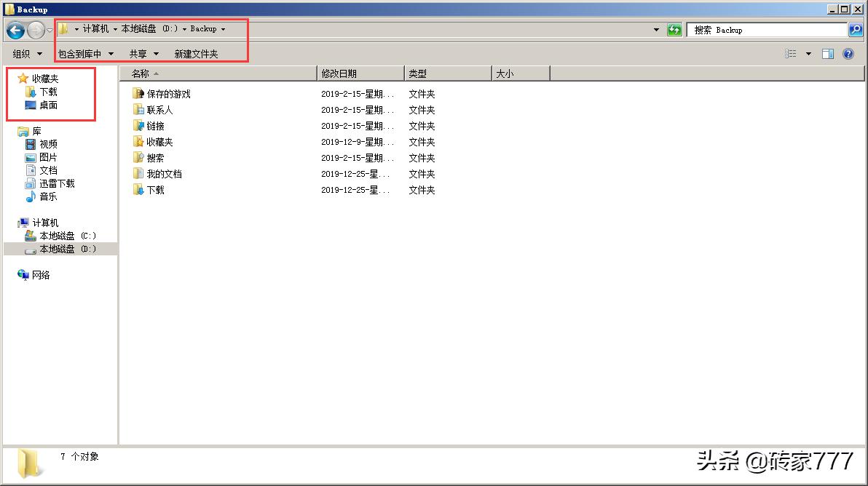Open the 迅雷下载 library
The image size is (868, 486).
pyautogui.click(x=57, y=183)
